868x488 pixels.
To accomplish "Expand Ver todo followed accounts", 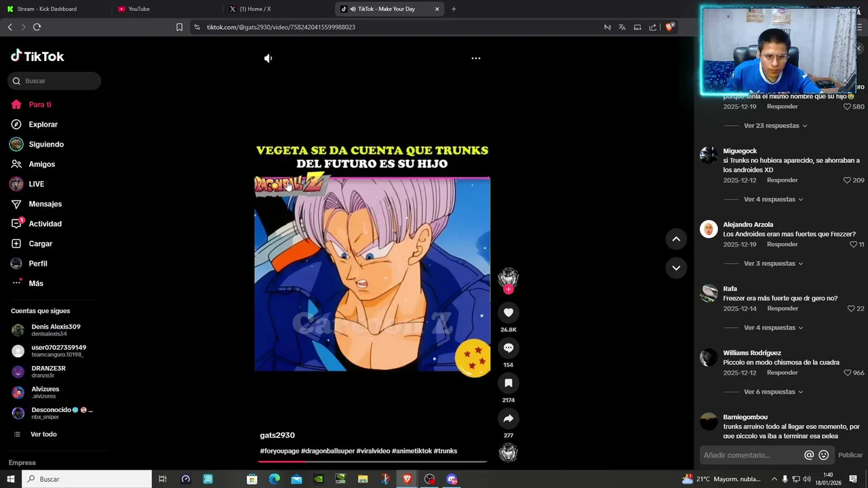I will coord(43,434).
